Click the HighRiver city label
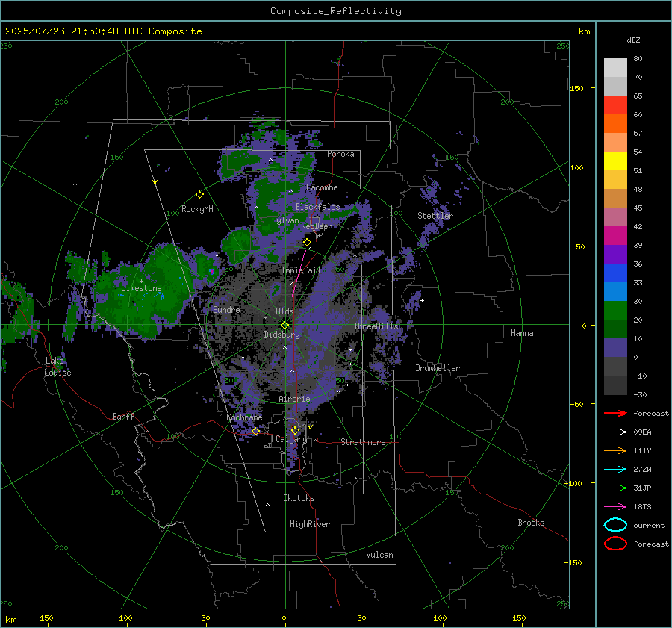 point(310,525)
